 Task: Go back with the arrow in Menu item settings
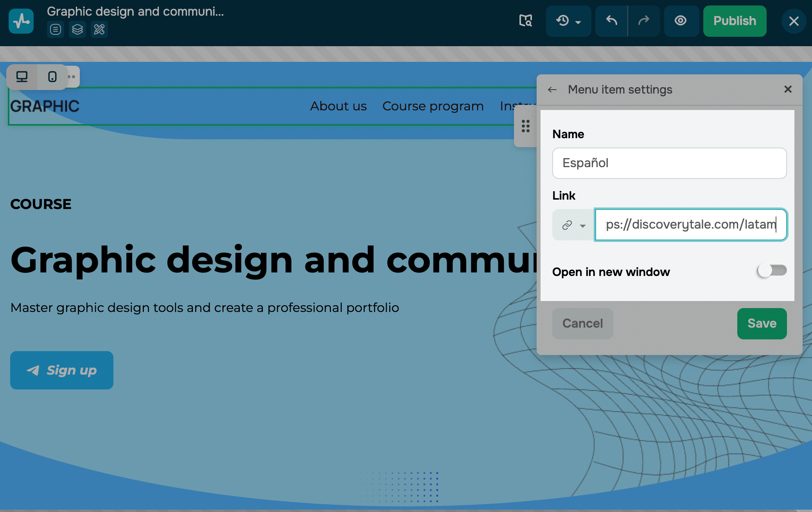pyautogui.click(x=552, y=90)
